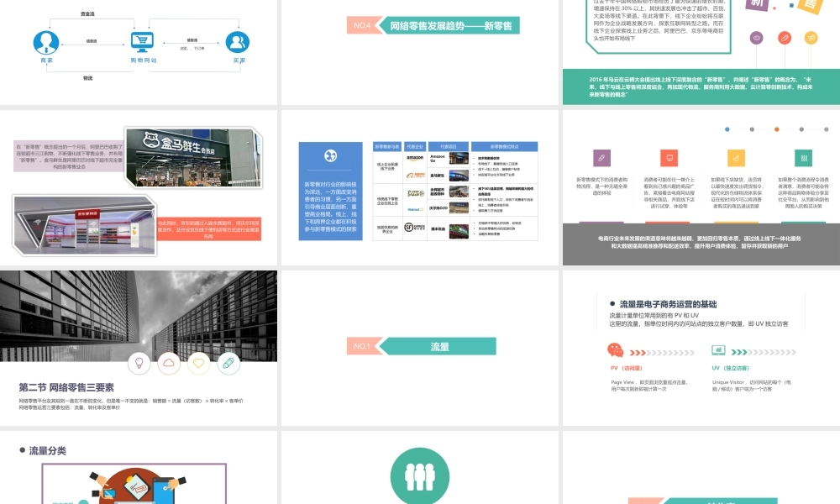Click the shopping website cart monitor icon
The image size is (840, 504).
point(143,42)
